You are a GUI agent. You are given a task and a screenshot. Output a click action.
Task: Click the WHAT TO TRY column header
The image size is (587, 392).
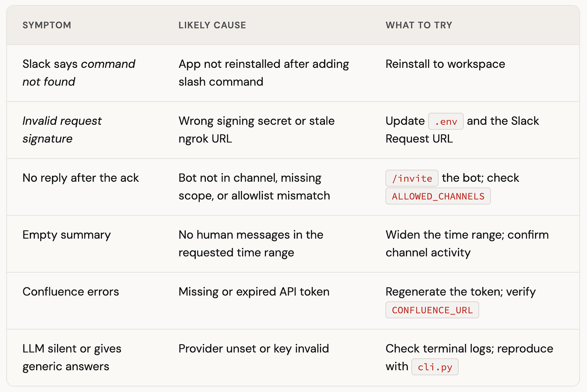pyautogui.click(x=419, y=25)
